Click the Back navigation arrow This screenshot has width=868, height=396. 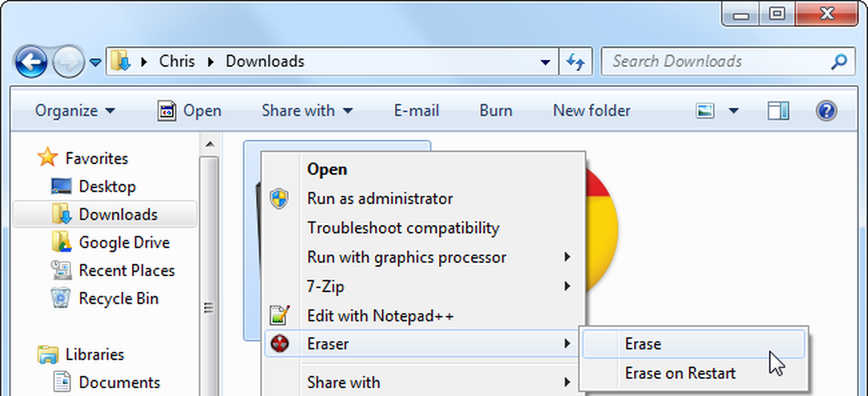31,62
